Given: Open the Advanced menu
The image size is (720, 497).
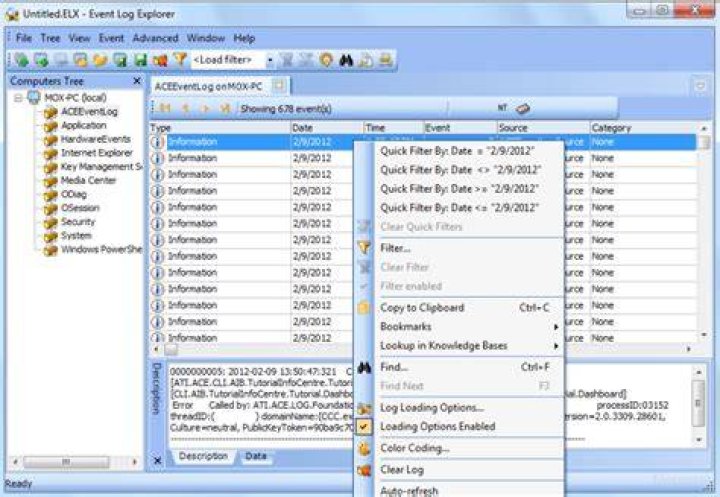Looking at the screenshot, I should point(155,38).
